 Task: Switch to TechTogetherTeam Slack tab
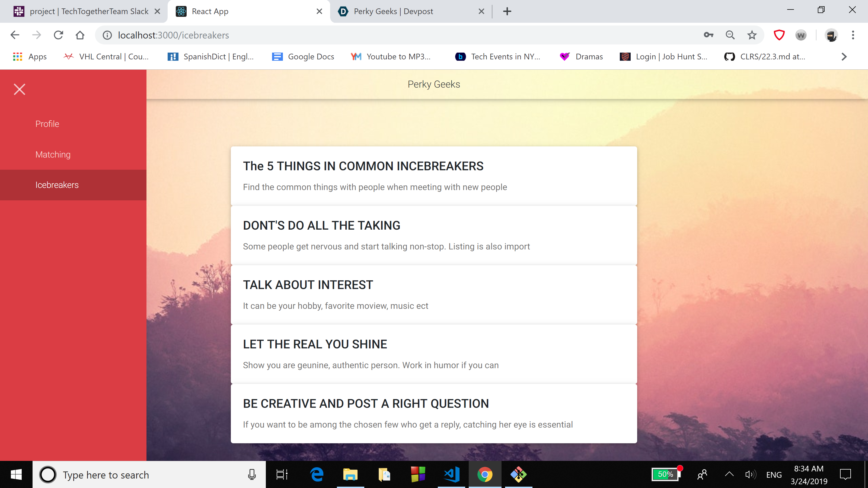coord(89,11)
